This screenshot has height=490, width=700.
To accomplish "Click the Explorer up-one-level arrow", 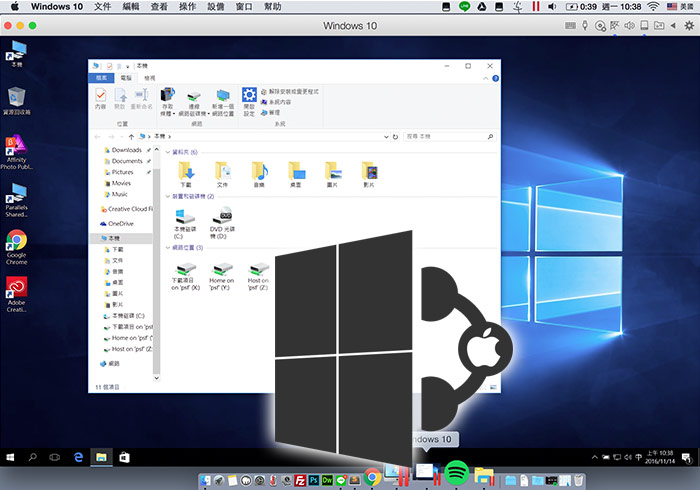I will (131, 137).
